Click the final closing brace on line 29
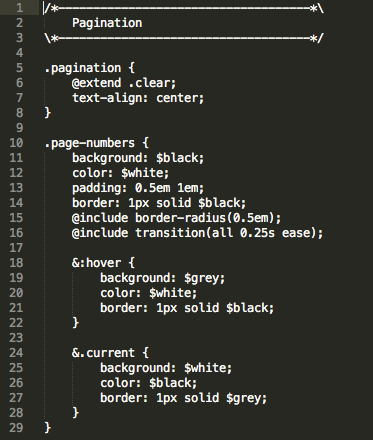 [x=48, y=428]
